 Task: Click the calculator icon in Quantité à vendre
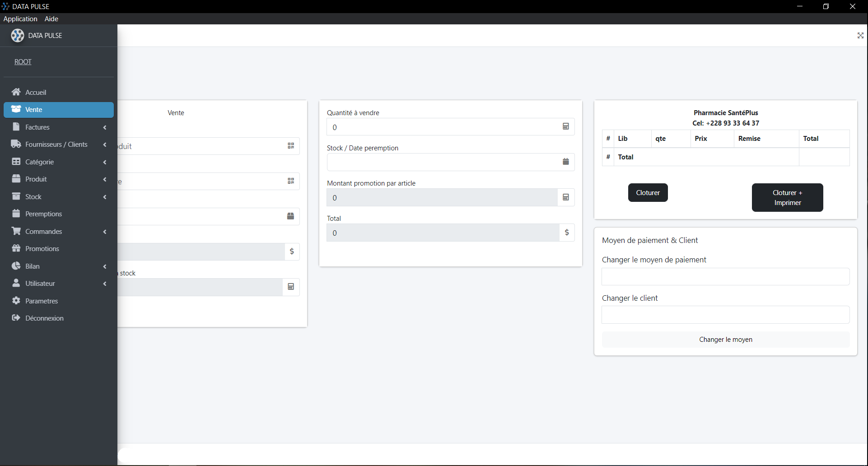(565, 126)
